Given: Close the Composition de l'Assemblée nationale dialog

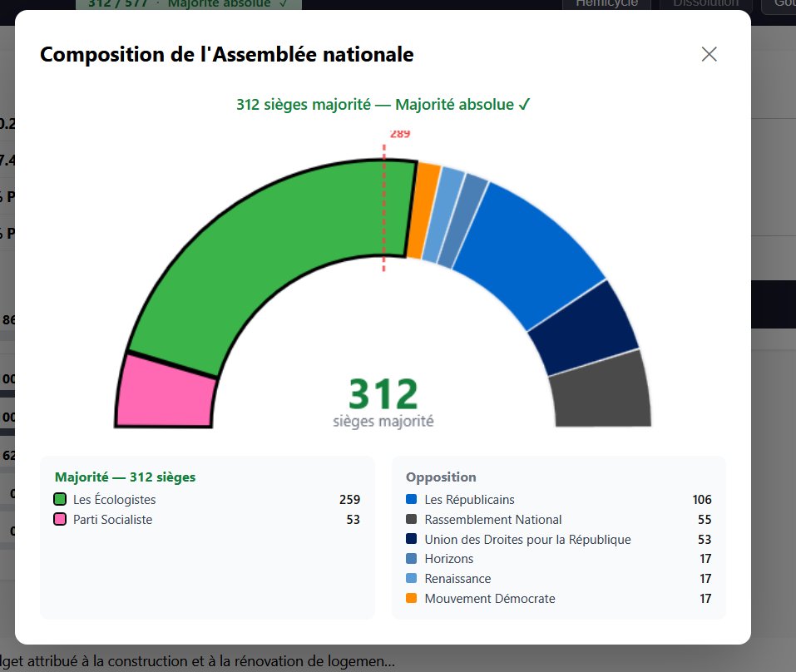Looking at the screenshot, I should click(709, 54).
